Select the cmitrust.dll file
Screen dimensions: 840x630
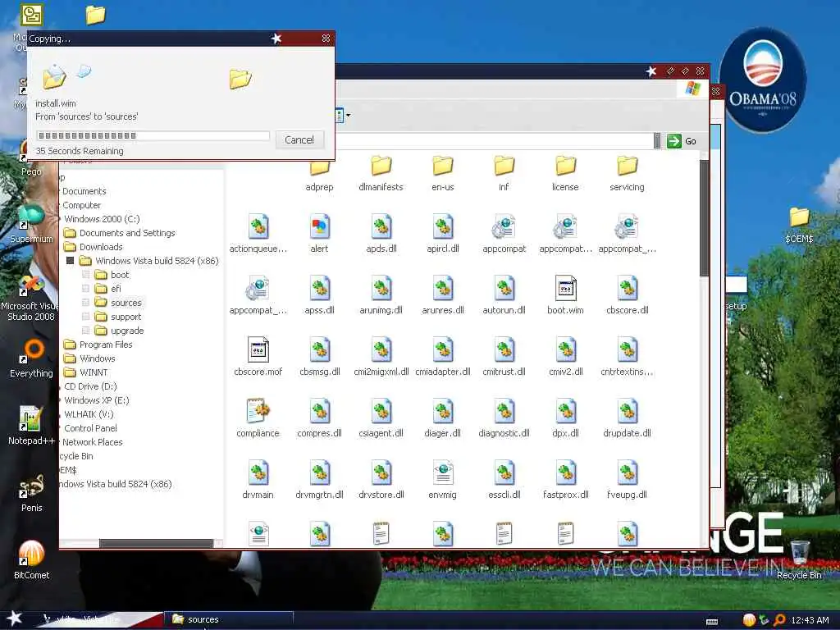coord(504,357)
